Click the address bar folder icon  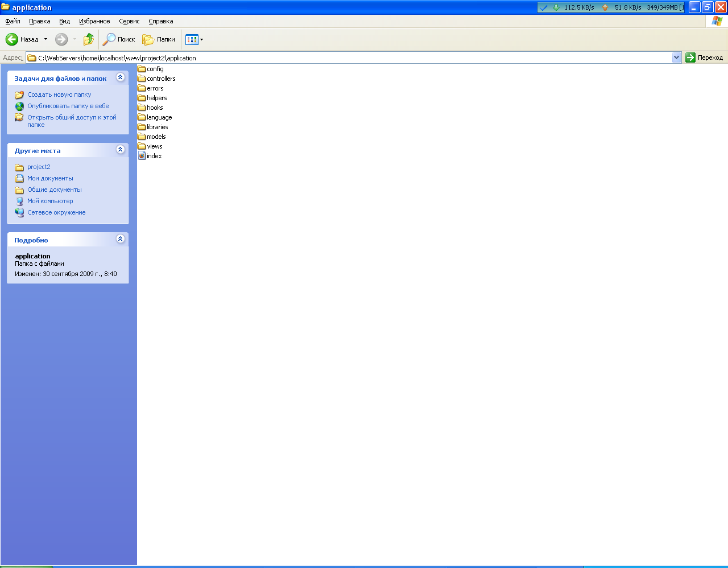click(x=32, y=57)
